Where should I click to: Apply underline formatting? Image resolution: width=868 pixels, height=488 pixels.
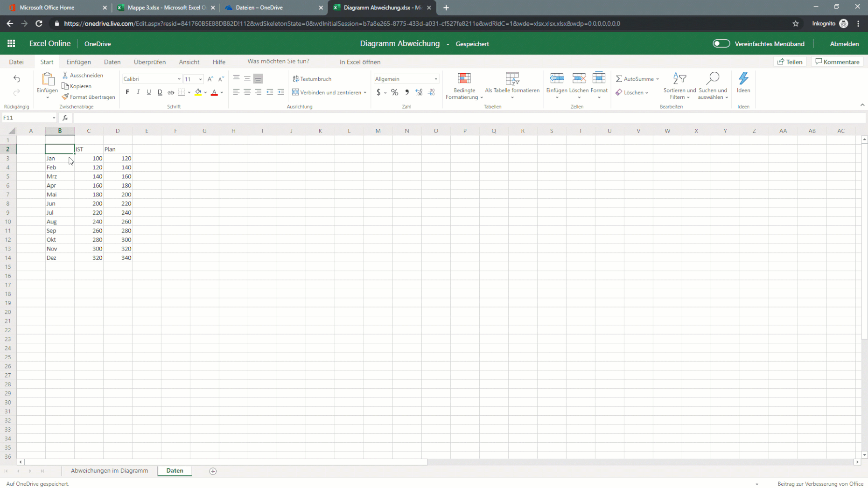point(149,92)
